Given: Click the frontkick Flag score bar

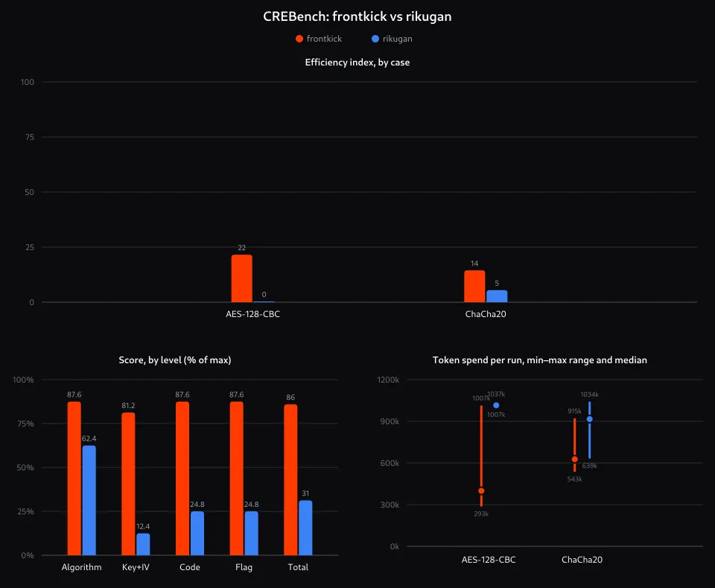Looking at the screenshot, I should pos(237,478).
